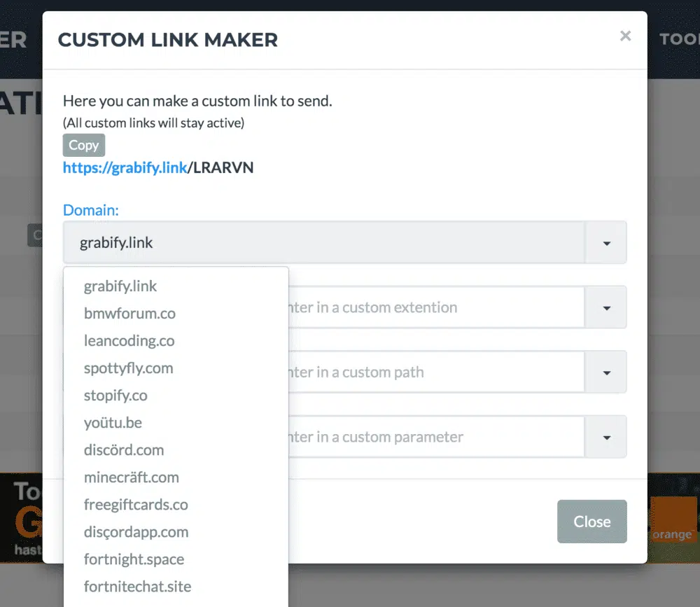The height and width of the screenshot is (607, 700).
Task: Click the Copy button above the link
Action: (x=83, y=145)
